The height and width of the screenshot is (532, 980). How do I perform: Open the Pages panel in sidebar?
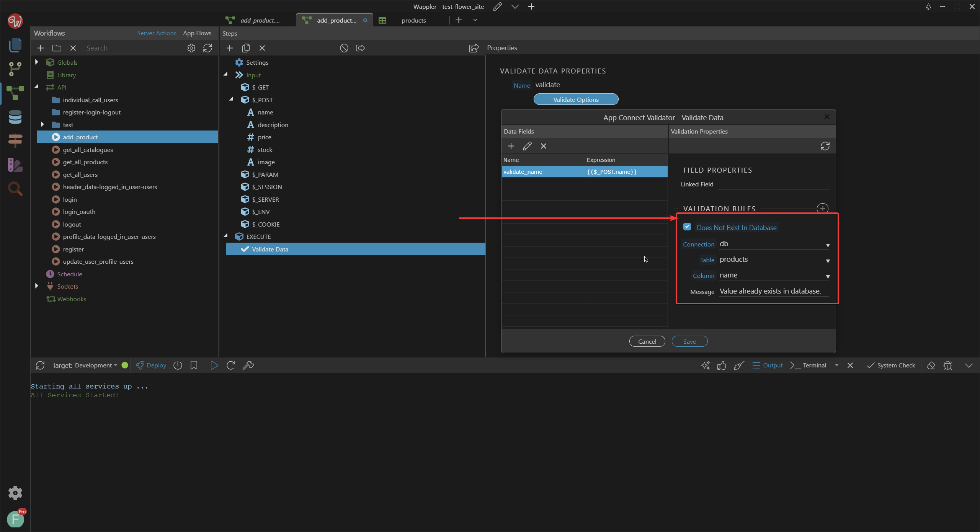pos(15,45)
